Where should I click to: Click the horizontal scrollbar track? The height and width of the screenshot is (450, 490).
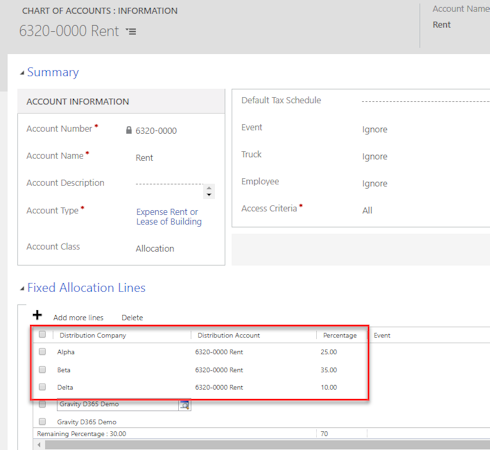point(267,445)
